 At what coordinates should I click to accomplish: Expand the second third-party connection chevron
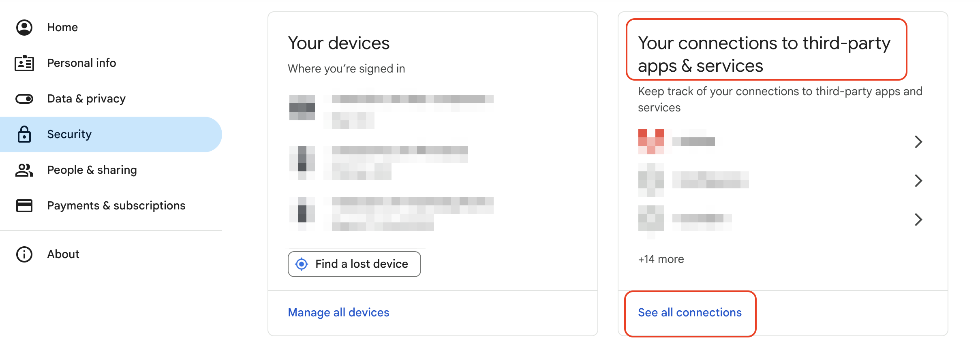point(919,181)
